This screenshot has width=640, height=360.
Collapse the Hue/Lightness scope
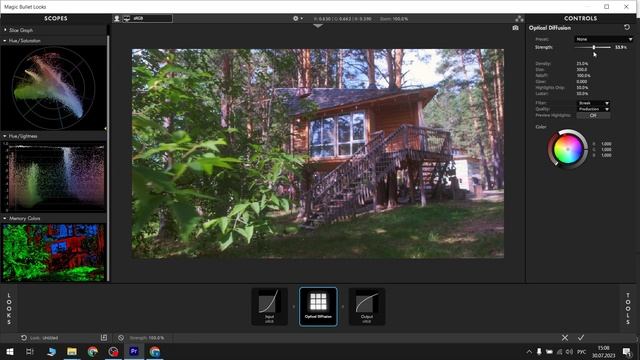click(x=5, y=136)
